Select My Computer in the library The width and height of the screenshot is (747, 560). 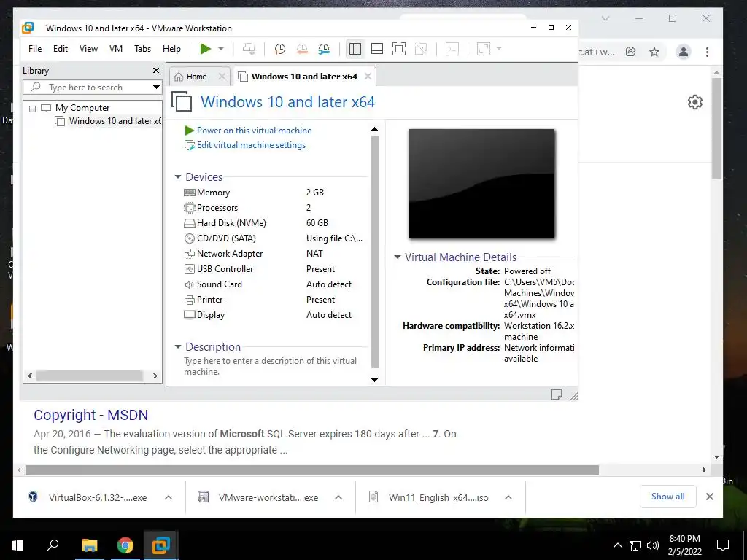[82, 108]
